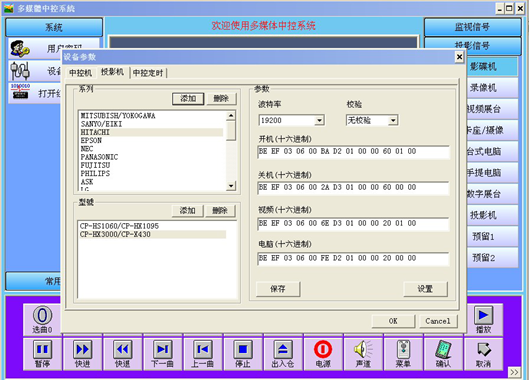Click the fast forward (快进) icon
The height and width of the screenshot is (380, 529).
point(83,350)
